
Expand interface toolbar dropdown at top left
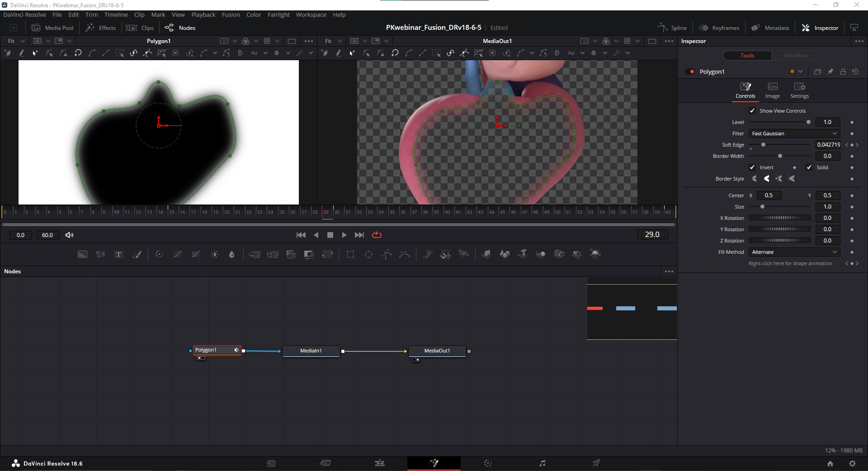(14, 28)
